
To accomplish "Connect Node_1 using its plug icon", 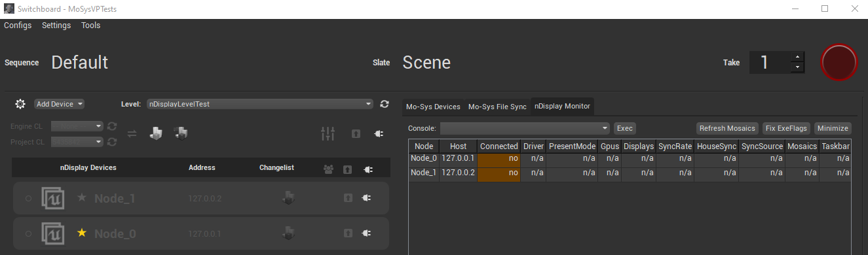I will [367, 198].
